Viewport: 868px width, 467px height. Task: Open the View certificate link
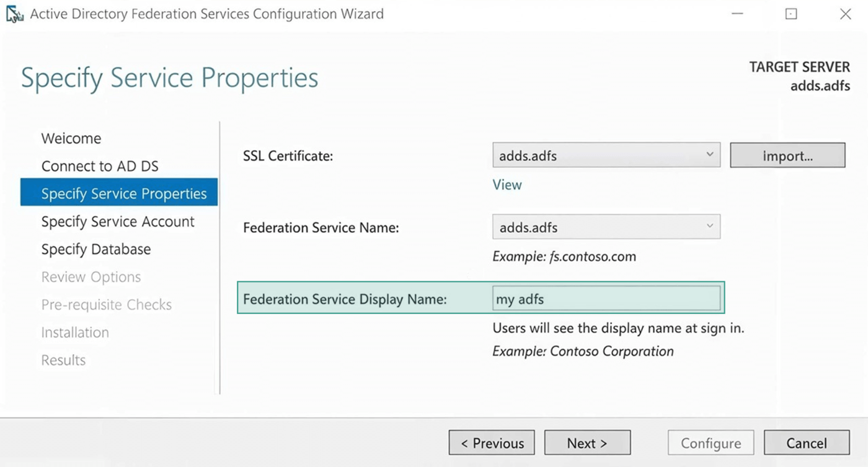(x=507, y=185)
